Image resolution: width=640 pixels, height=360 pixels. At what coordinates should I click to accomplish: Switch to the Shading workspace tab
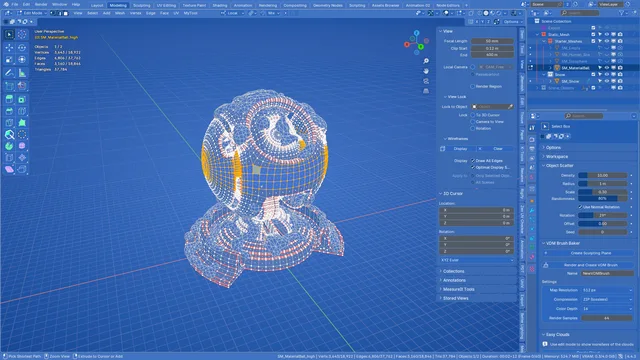[220, 5]
